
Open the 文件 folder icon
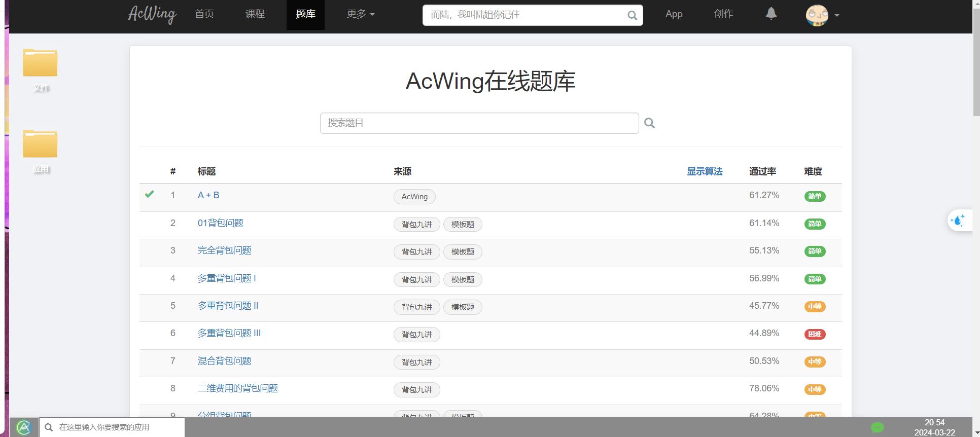[40, 63]
